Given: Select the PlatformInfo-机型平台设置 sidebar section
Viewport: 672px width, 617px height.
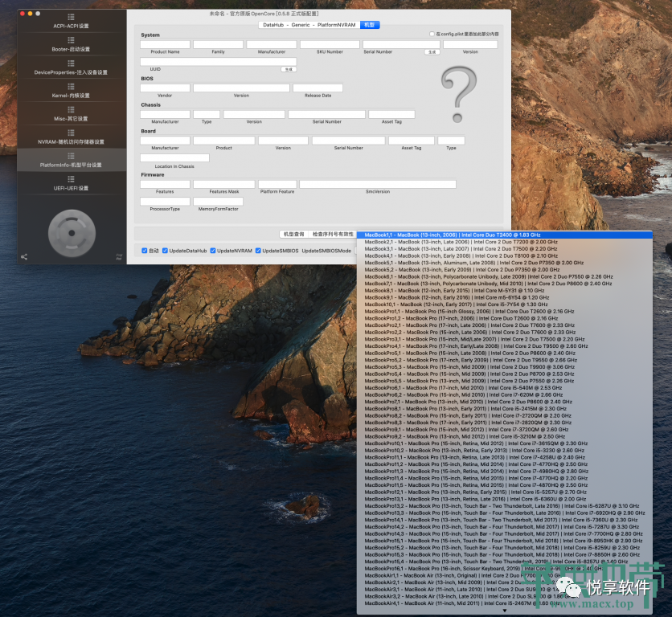Looking at the screenshot, I should point(72,160).
